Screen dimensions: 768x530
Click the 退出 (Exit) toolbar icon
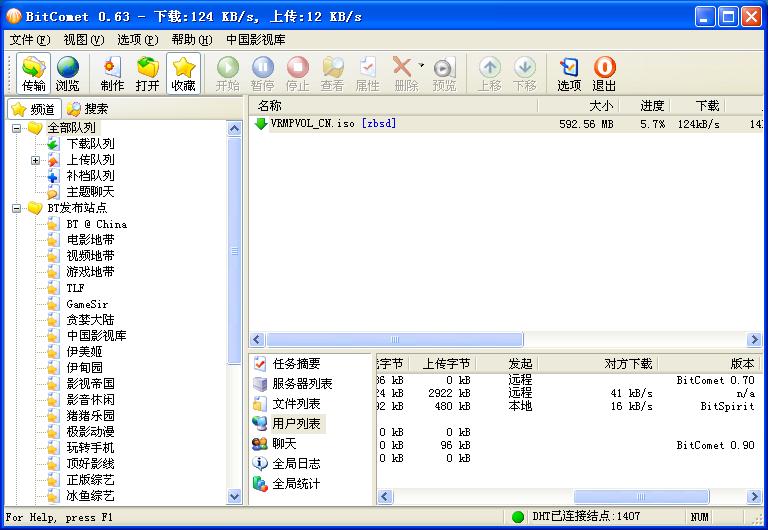(x=604, y=73)
